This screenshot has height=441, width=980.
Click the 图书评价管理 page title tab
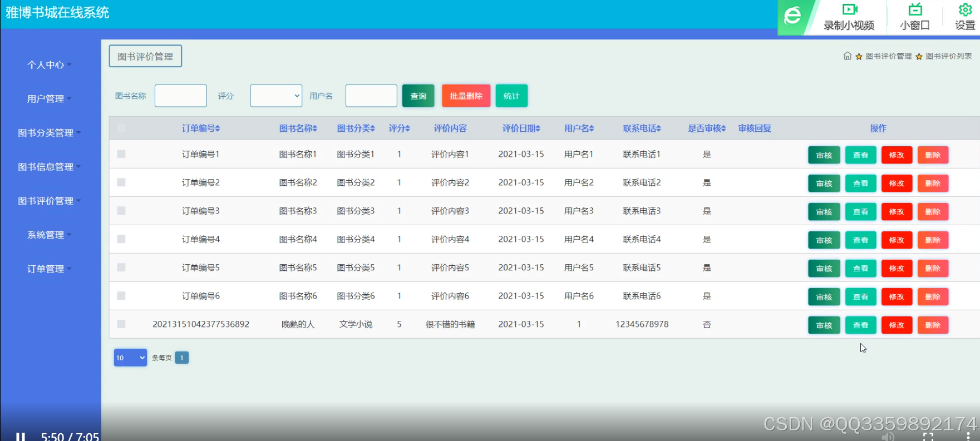point(145,56)
